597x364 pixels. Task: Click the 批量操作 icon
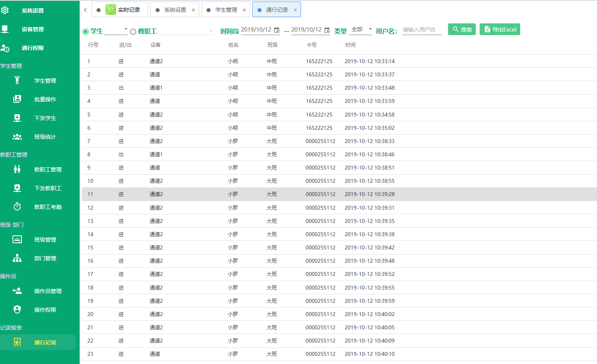point(17,99)
